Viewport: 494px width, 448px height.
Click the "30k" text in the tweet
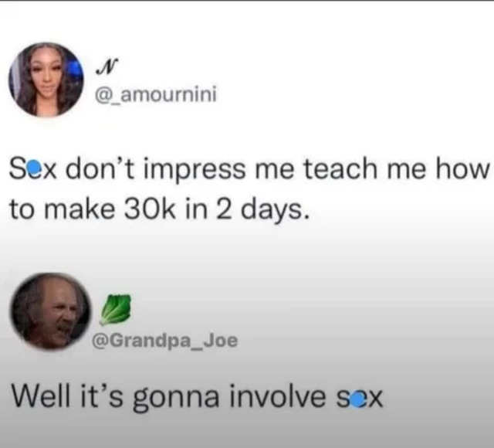(150, 209)
